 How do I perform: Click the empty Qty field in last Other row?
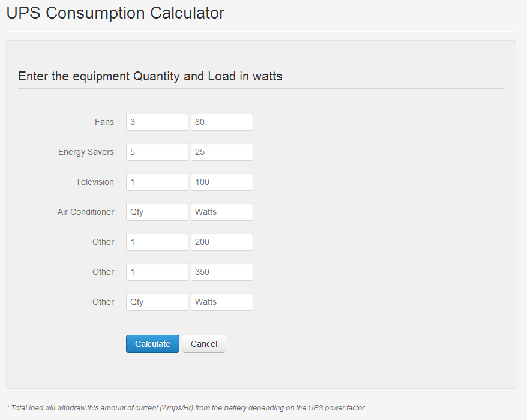pos(157,302)
